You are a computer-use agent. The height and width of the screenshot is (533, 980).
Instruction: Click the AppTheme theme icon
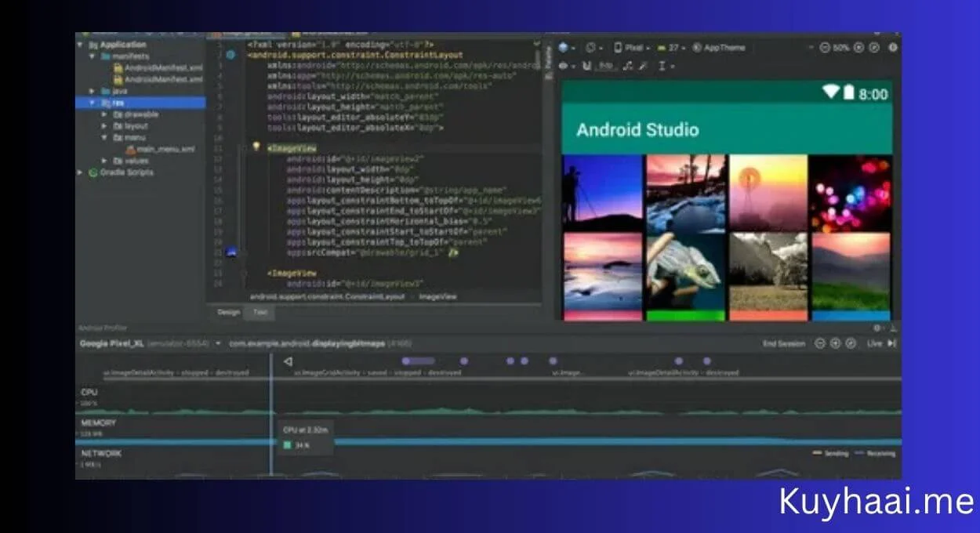tap(698, 48)
